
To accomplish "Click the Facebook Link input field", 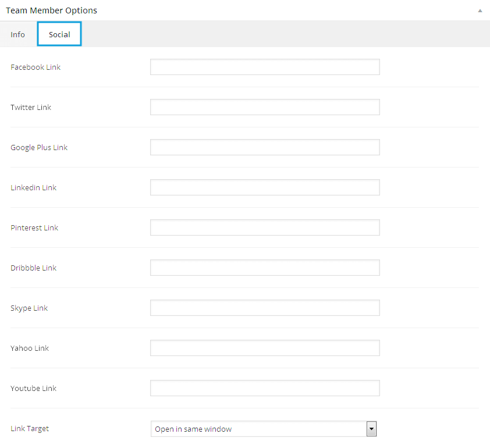I will pyautogui.click(x=265, y=67).
